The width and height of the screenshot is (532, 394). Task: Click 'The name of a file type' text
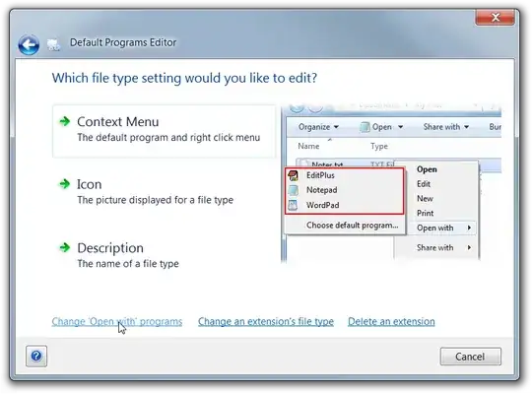click(x=128, y=264)
